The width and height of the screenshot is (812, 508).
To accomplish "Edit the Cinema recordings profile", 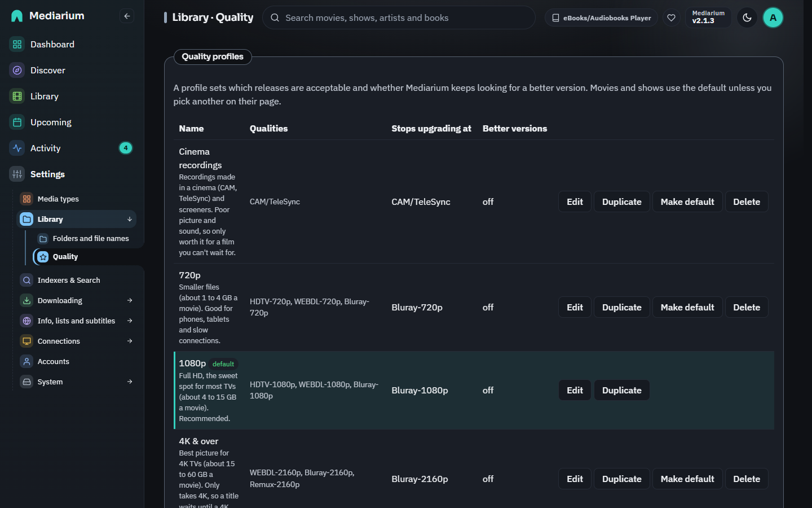I will click(575, 202).
